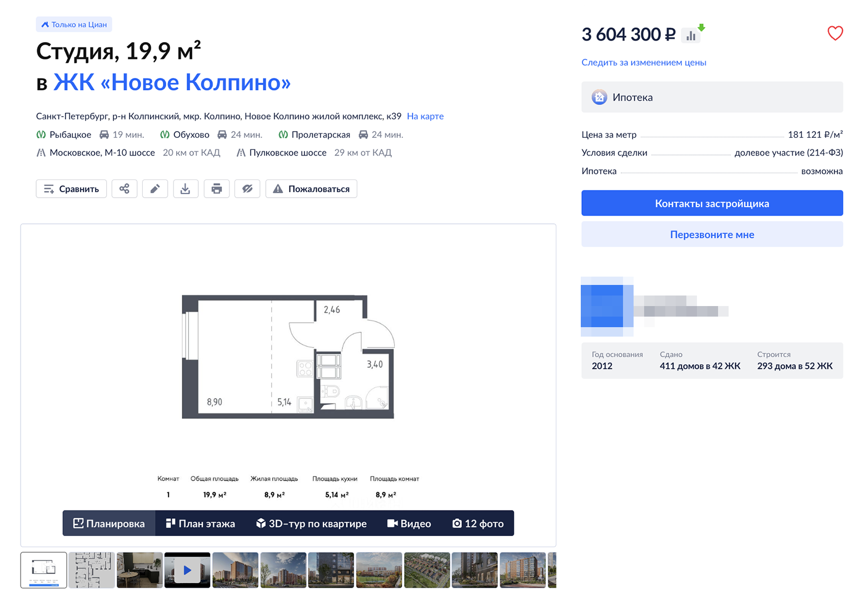
Task: Click Перезвоните мне button
Action: coord(712,234)
